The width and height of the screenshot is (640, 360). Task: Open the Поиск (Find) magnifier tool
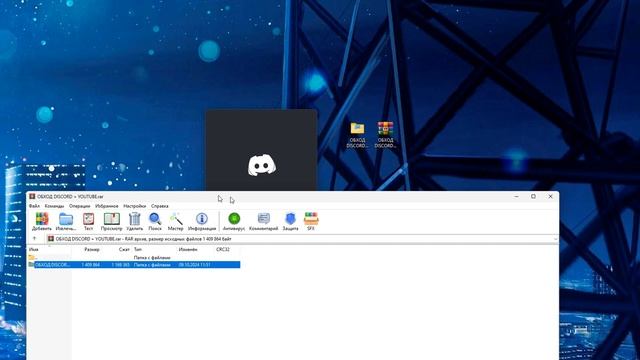pos(155,222)
